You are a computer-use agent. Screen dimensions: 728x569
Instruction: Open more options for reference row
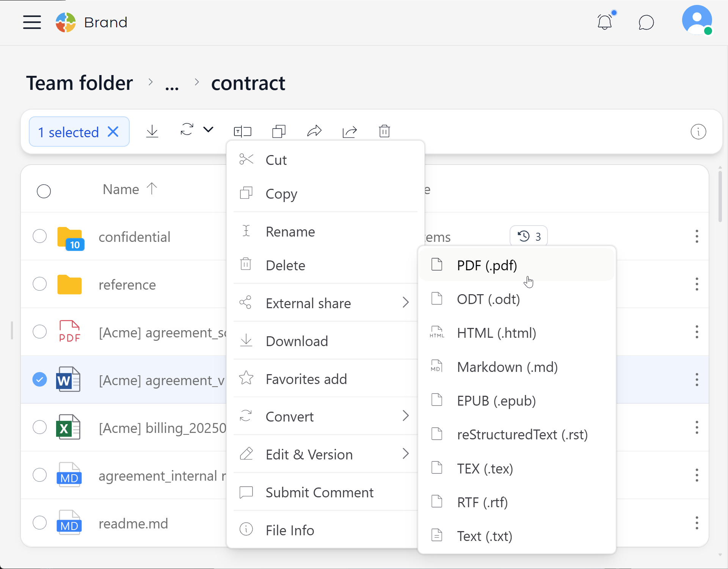(697, 284)
